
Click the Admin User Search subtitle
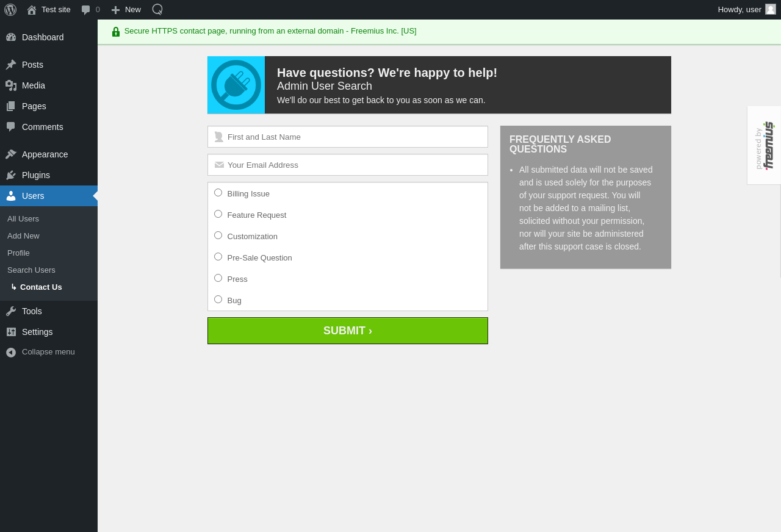(325, 86)
